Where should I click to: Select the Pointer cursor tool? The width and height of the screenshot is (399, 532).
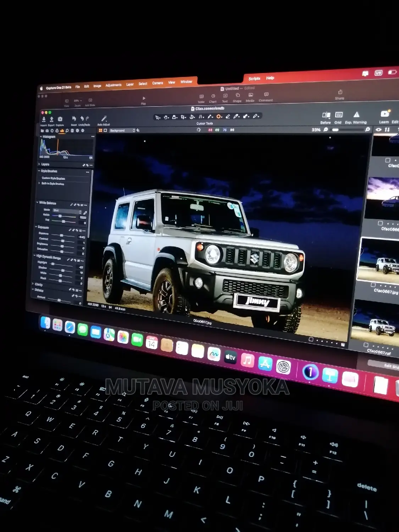click(x=158, y=117)
